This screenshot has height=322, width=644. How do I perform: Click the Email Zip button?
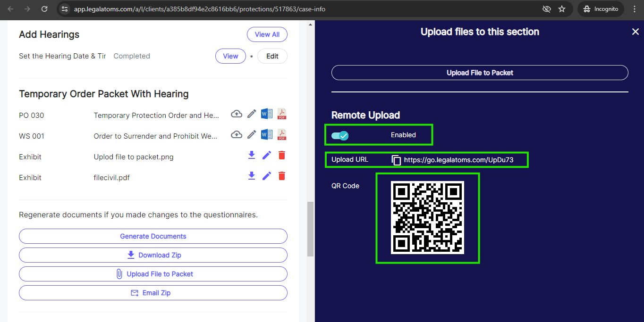(x=153, y=293)
